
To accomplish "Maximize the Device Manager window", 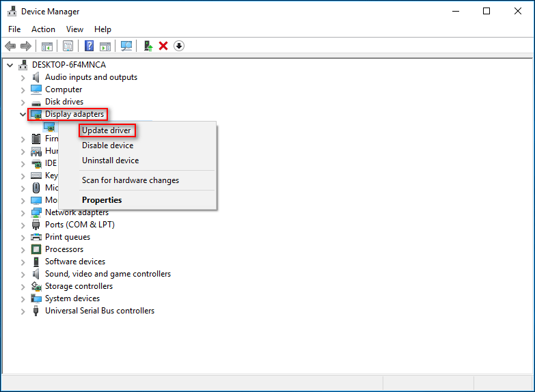I will pos(486,11).
